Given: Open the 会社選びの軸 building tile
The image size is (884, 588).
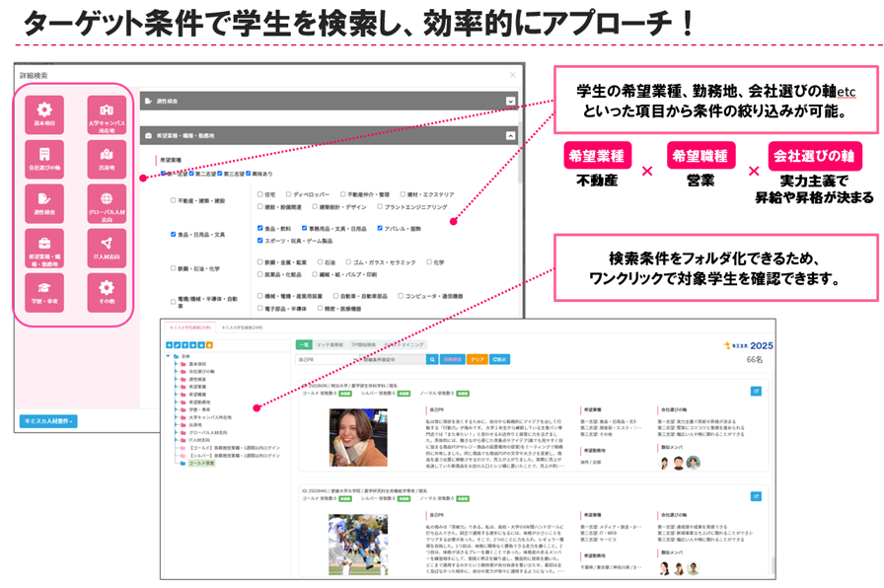Looking at the screenshot, I should [x=44, y=160].
